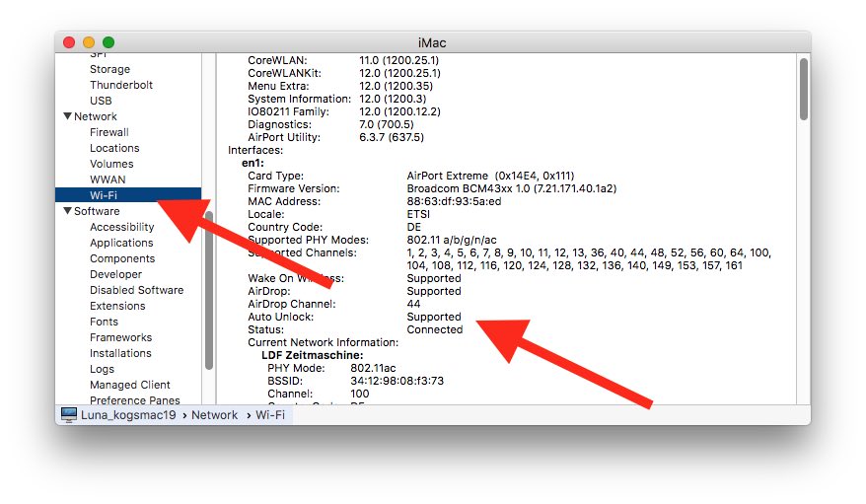Select Thunderbolt in the sidebar
This screenshot has width=866, height=504.
121,85
